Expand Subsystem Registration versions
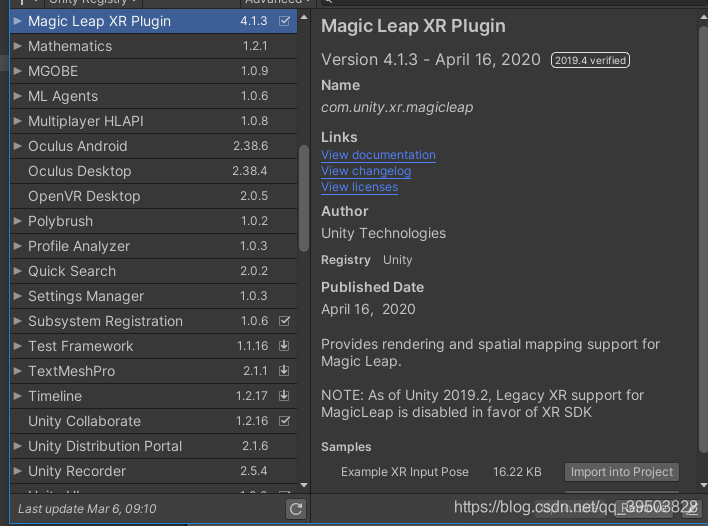The width and height of the screenshot is (708, 526). click(18, 321)
